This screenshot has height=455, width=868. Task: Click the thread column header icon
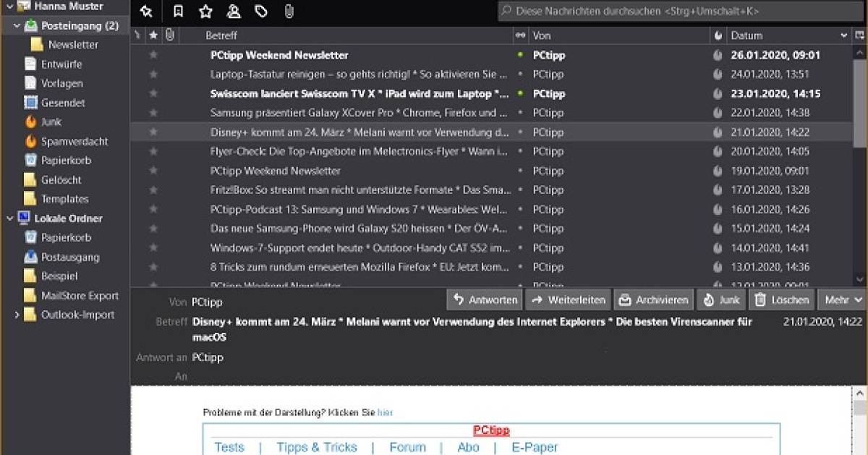tap(137, 35)
